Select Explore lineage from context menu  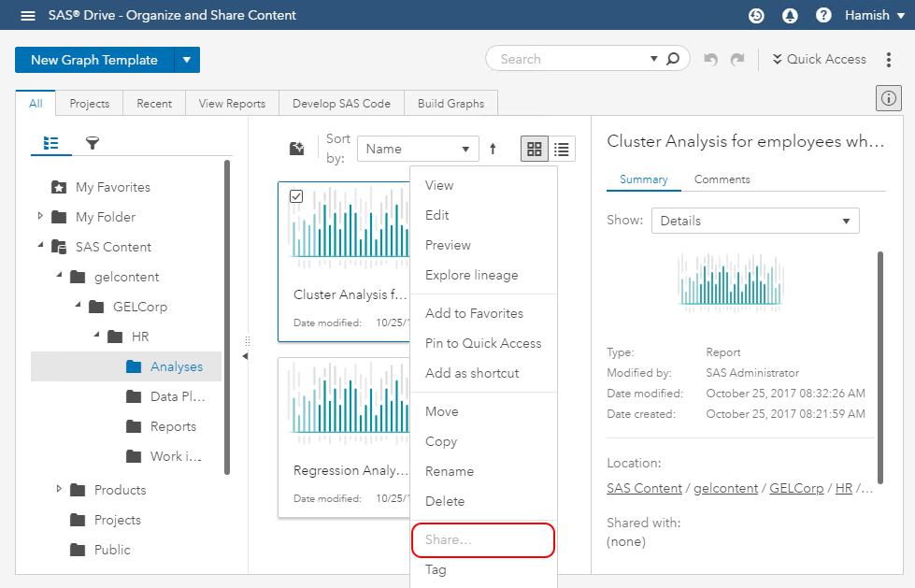click(x=471, y=275)
